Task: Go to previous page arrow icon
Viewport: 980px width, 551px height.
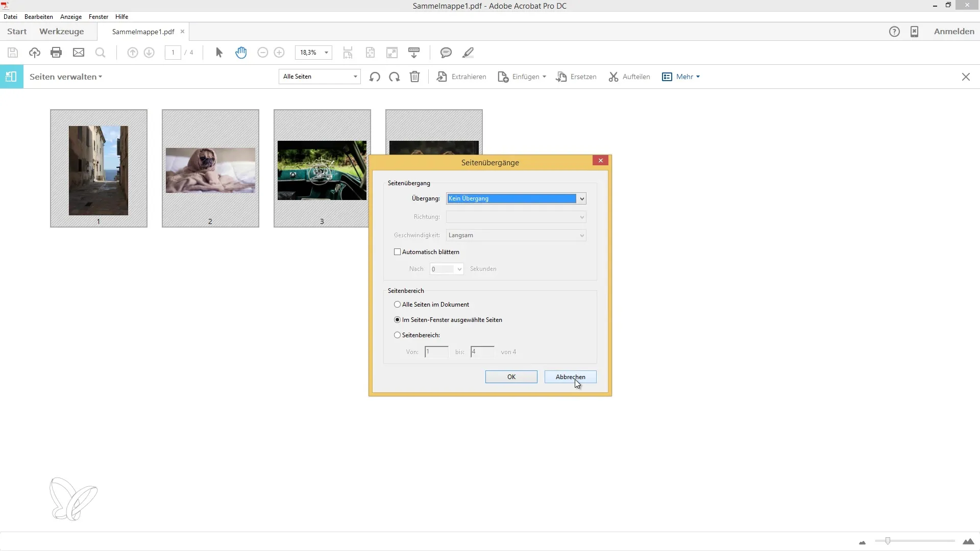Action: (133, 53)
